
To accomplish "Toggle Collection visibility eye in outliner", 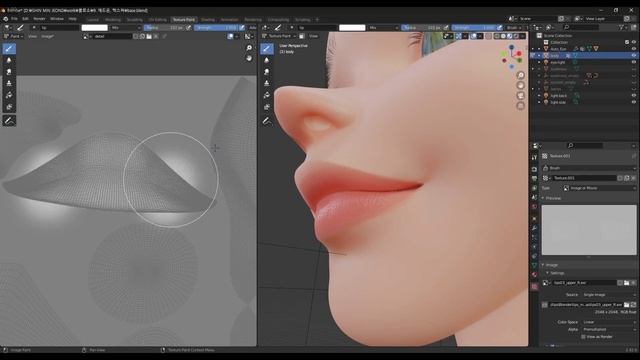I will pyautogui.click(x=634, y=42).
